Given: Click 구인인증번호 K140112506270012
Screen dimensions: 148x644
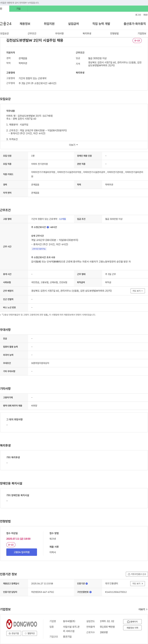Looking at the screenshot, I should [116, 592].
